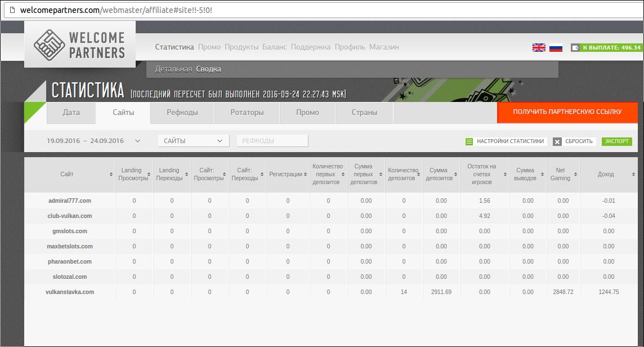This screenshot has width=644, height=347.
Task: Click the page icon in the address bar
Action: 12,10
